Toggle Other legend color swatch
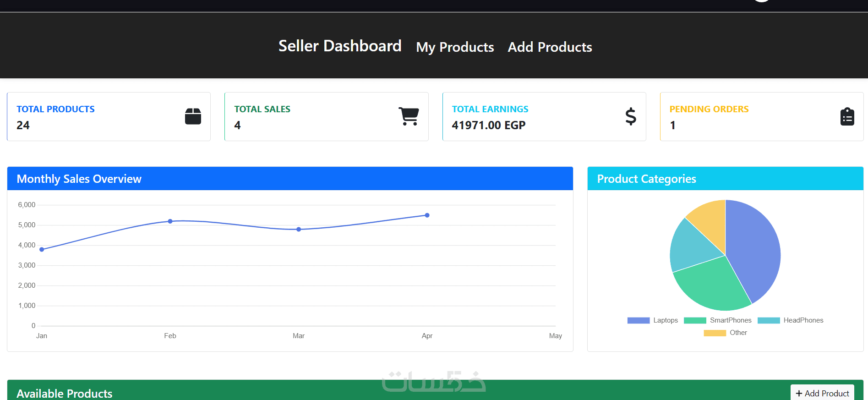Screen dimensions: 868x400 pos(715,333)
